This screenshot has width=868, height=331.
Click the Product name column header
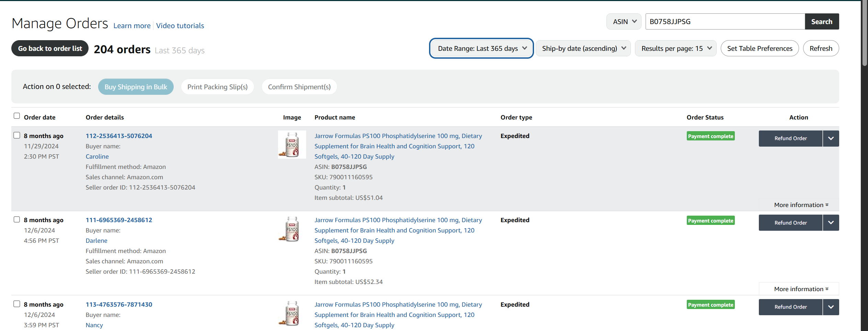(335, 117)
